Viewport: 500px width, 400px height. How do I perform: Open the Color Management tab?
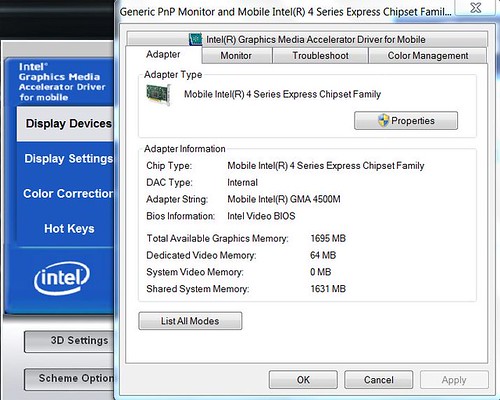pyautogui.click(x=428, y=56)
